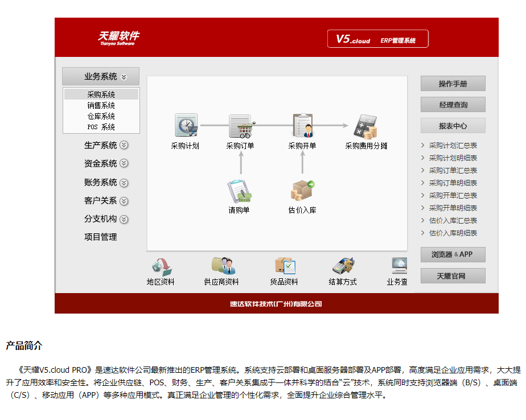Expand the 生产系统 chevron
The height and width of the screenshot is (420, 526).
point(124,145)
